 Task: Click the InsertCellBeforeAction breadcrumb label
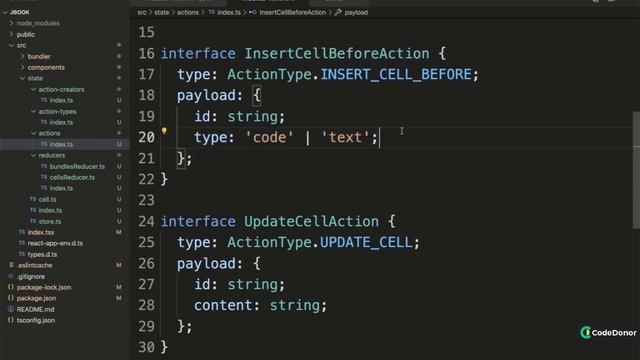coord(293,13)
